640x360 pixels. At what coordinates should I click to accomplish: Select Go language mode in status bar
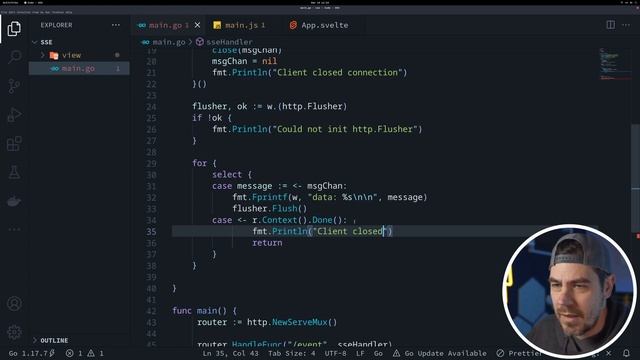click(378, 353)
